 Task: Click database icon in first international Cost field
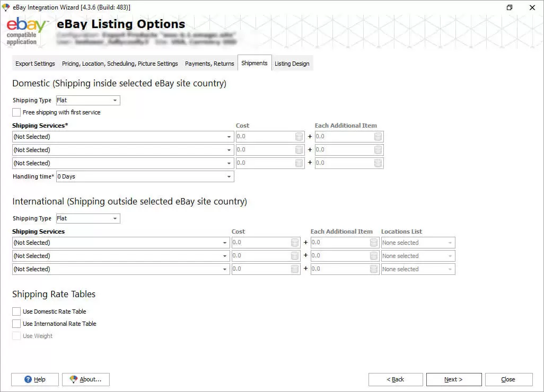point(295,243)
